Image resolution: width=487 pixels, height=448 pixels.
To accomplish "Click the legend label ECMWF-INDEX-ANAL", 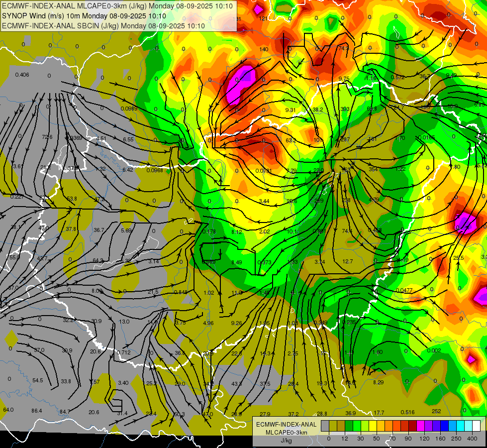I will point(286,425).
